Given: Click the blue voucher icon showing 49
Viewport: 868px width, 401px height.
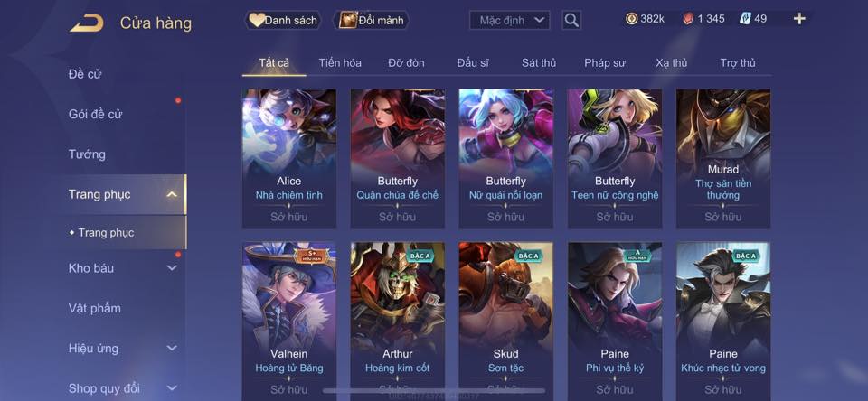Looking at the screenshot, I should point(745,19).
